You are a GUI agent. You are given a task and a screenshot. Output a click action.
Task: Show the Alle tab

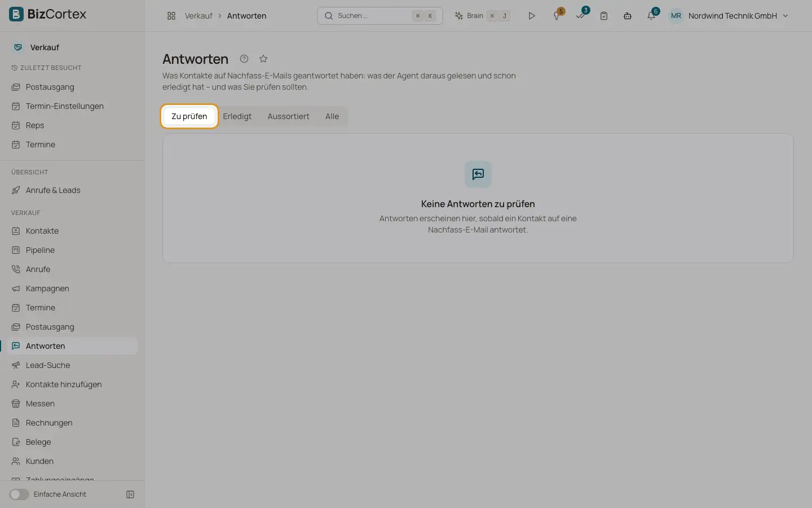(332, 116)
